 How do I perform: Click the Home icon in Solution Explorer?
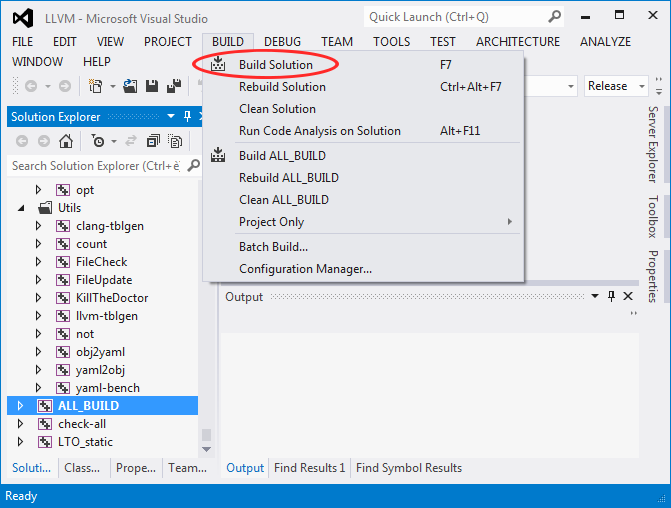tap(65, 141)
